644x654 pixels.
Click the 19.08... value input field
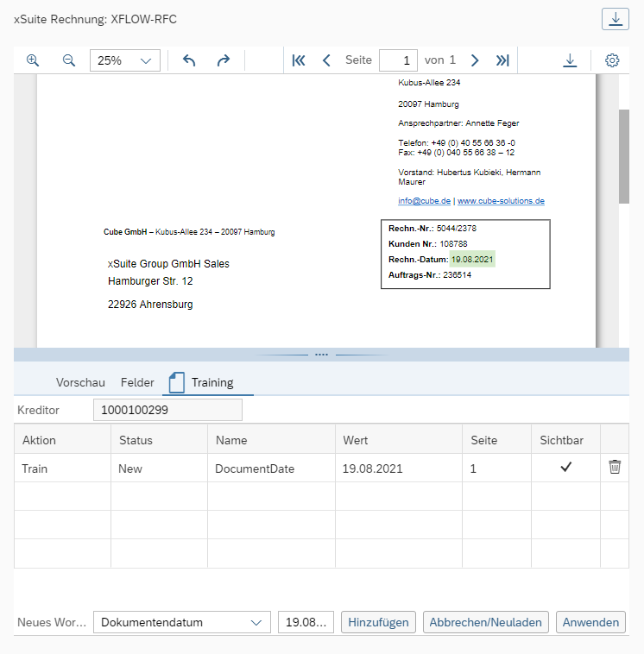pos(306,622)
